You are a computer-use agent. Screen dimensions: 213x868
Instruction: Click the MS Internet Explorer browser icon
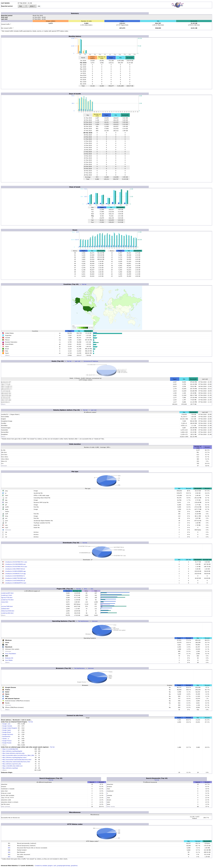pyautogui.click(x=3, y=699)
